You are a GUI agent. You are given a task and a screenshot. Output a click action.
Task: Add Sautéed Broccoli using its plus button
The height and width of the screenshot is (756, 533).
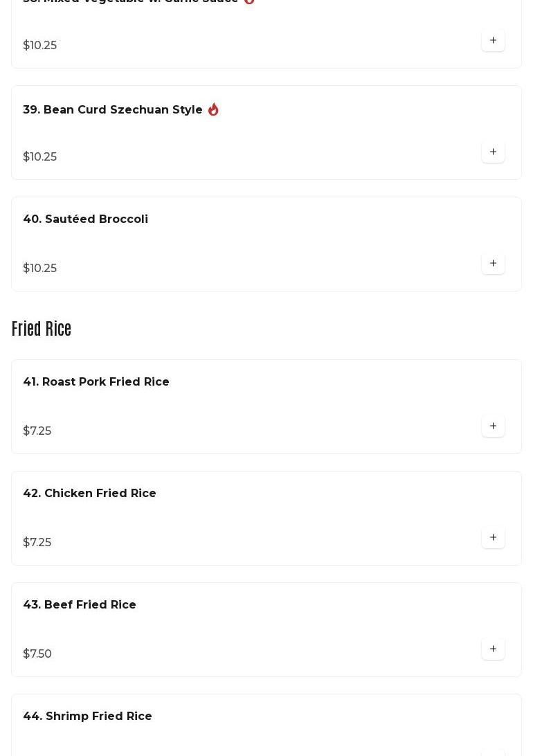(x=493, y=264)
